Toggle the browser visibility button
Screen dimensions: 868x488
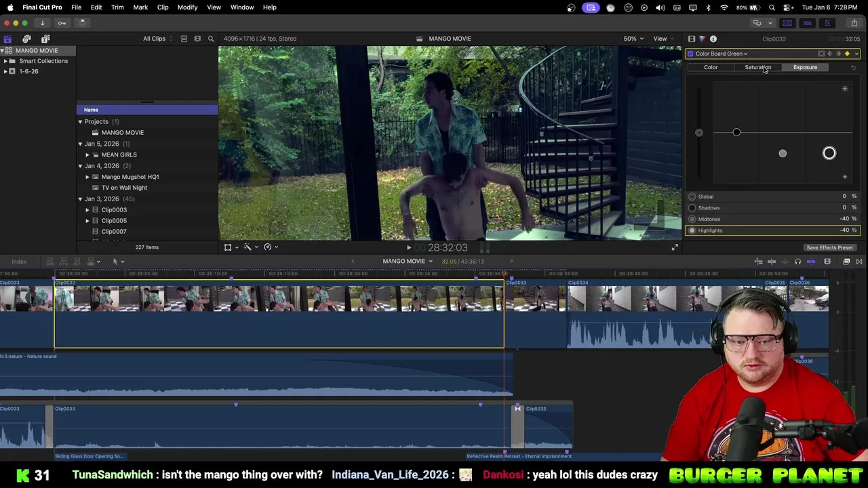click(787, 23)
